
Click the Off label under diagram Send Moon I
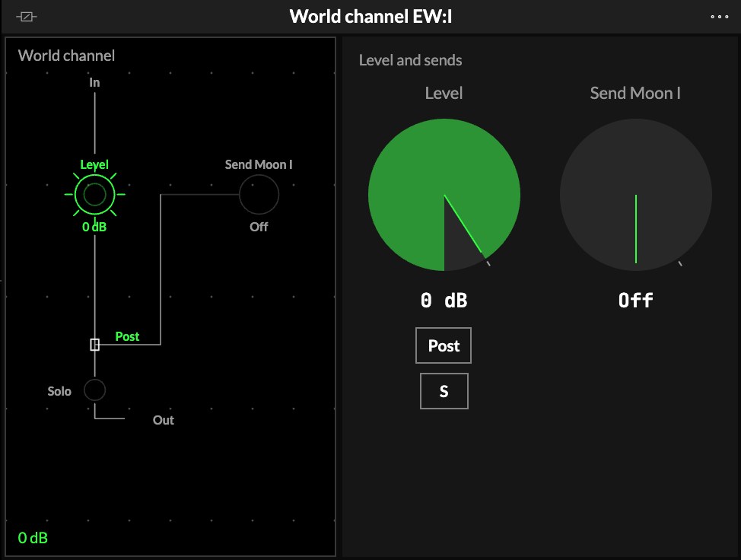(x=259, y=227)
